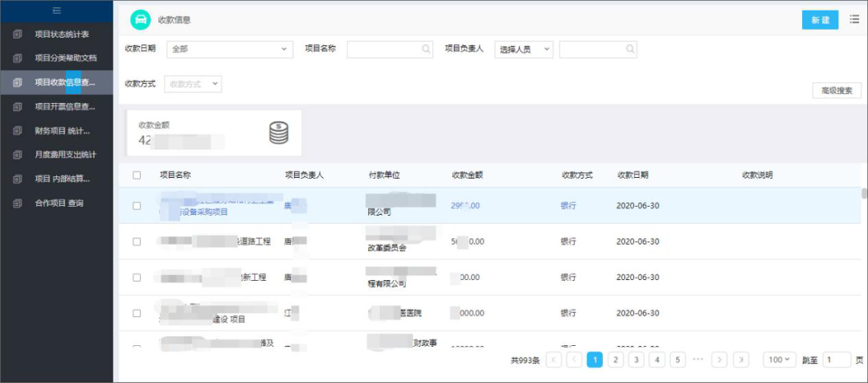Go to next page arrow in pagination
This screenshot has width=868, height=383.
pyautogui.click(x=719, y=360)
